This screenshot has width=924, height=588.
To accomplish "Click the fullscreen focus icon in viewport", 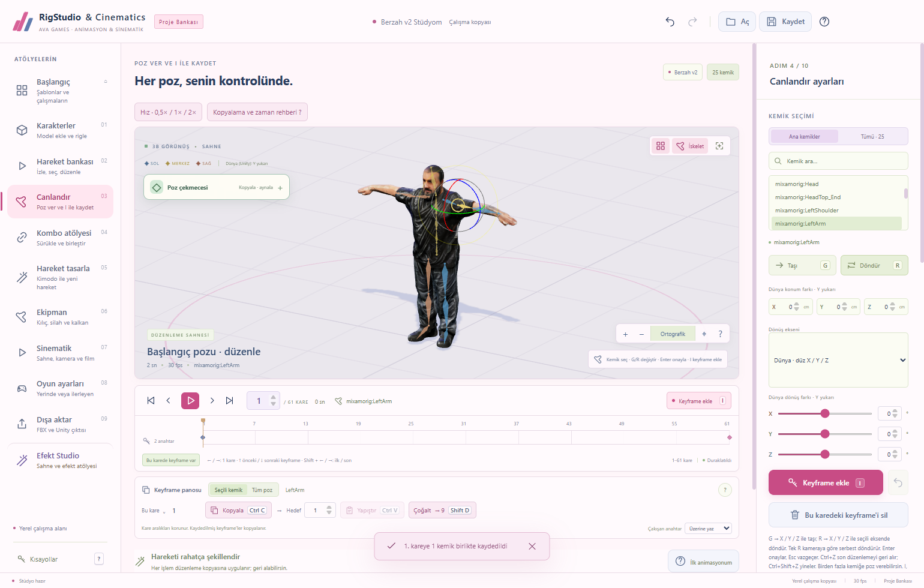I will [x=719, y=146].
